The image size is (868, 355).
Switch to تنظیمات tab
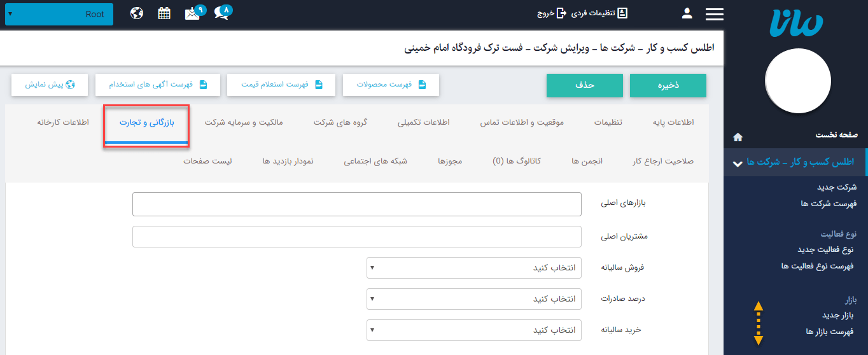[608, 122]
